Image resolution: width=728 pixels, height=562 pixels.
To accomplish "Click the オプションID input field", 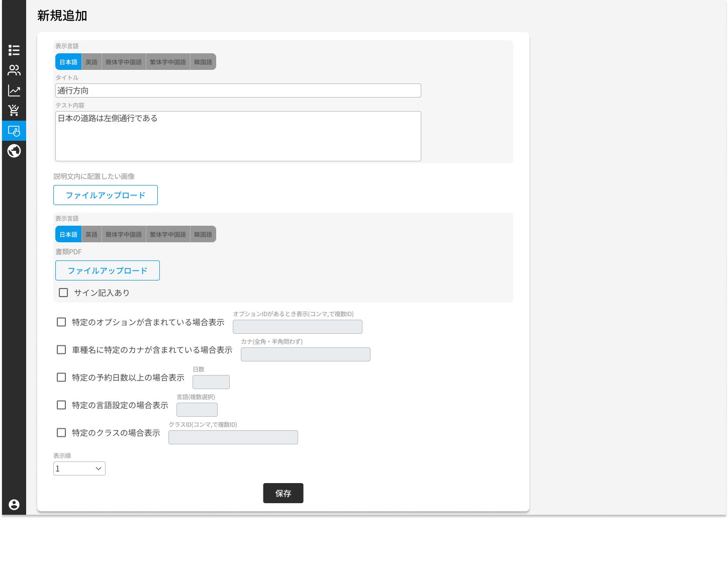I will coord(298,327).
